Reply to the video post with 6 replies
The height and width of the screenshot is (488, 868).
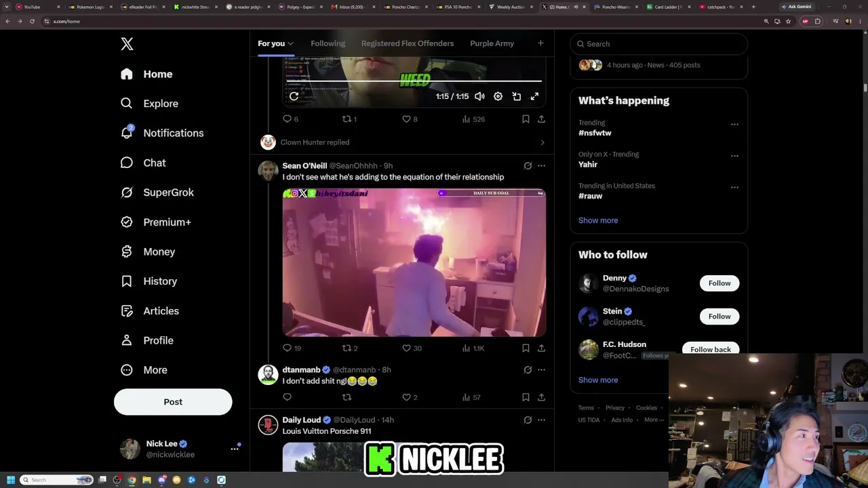pos(288,119)
